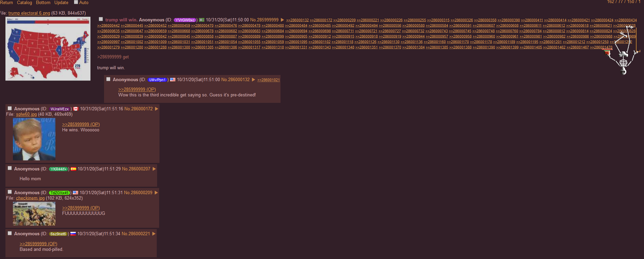Click US flag on post 286000209
The width and height of the screenshot is (644, 259).
75,192
